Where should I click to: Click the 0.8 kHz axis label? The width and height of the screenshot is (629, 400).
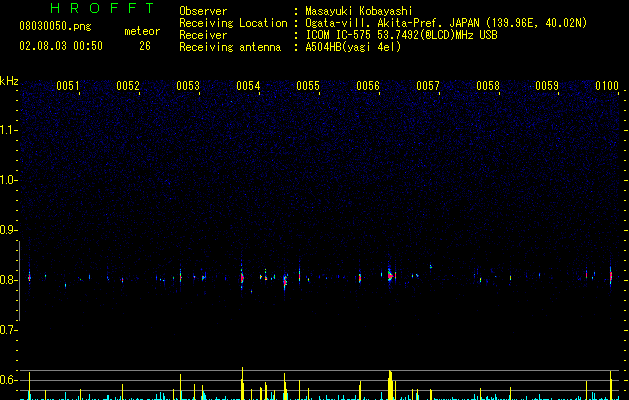[8, 280]
